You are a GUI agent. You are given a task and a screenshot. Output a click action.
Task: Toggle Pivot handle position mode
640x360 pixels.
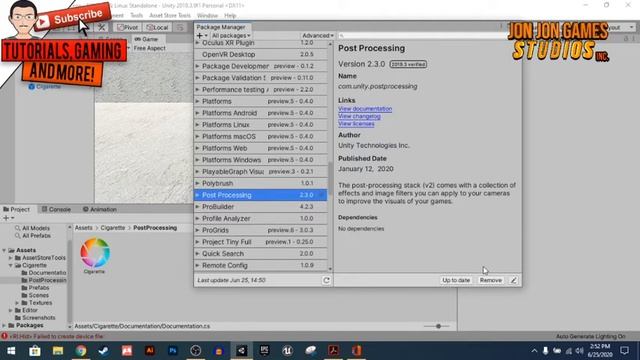(x=127, y=27)
